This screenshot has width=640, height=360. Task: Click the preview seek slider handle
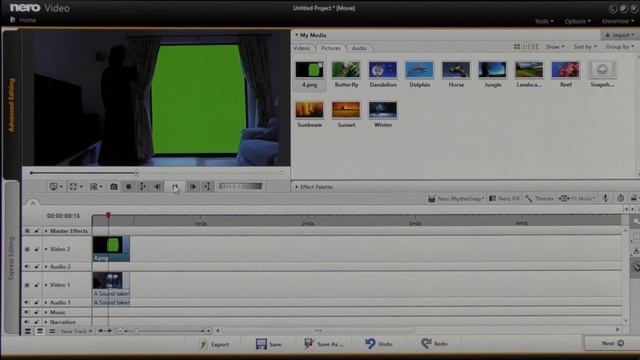pyautogui.click(x=137, y=173)
